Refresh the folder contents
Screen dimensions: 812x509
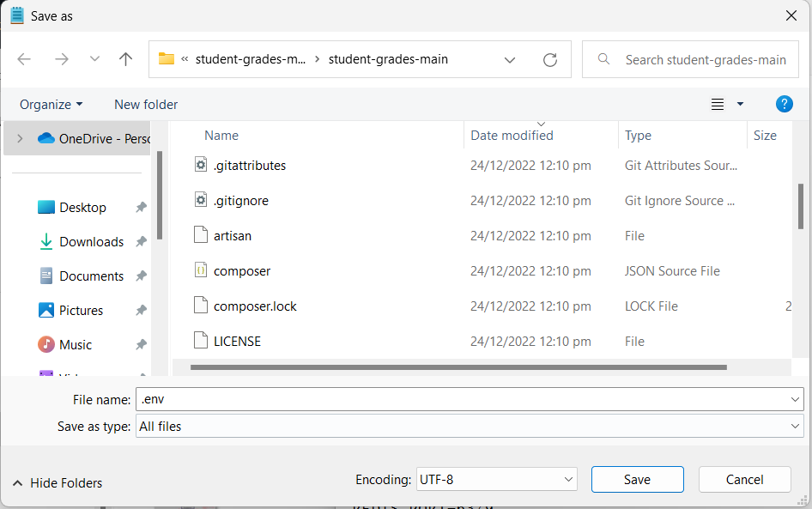[x=550, y=59]
